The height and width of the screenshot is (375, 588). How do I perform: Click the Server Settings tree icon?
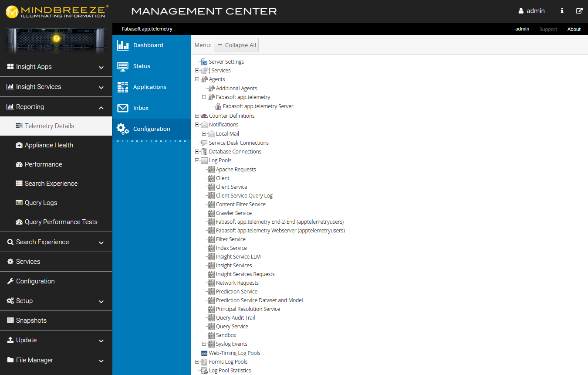point(204,62)
